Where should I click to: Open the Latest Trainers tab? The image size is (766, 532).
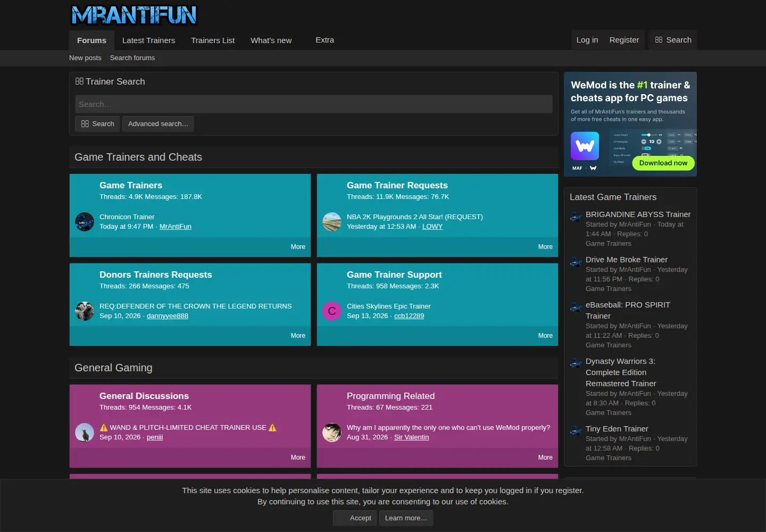tap(148, 40)
